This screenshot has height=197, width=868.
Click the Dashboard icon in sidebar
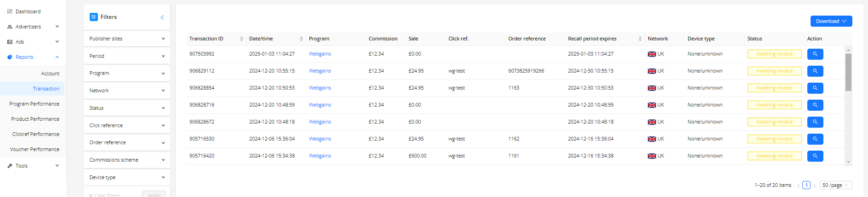[x=10, y=11]
